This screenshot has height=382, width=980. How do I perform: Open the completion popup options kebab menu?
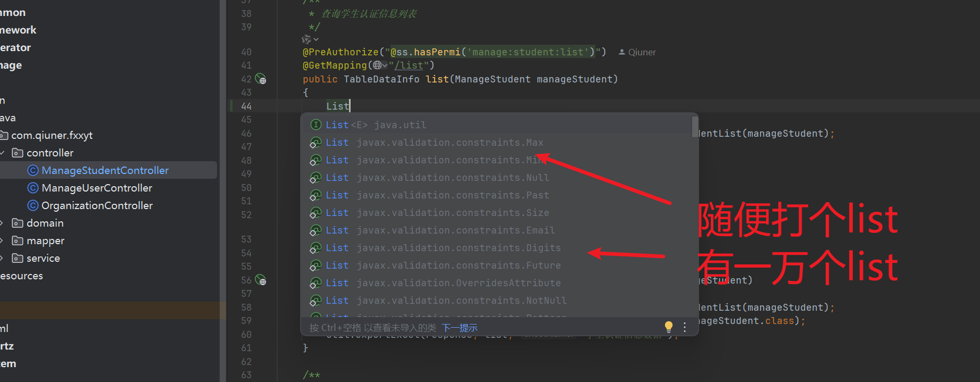pyautogui.click(x=685, y=327)
